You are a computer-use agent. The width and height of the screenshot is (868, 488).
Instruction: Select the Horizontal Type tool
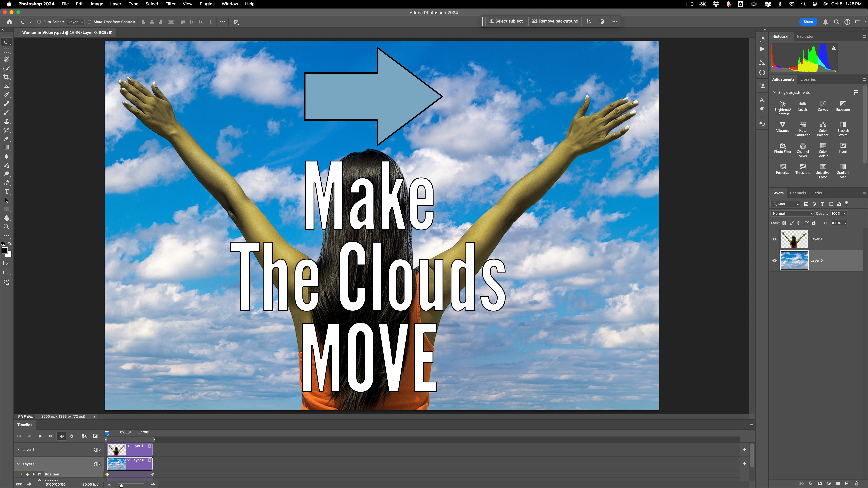6,192
